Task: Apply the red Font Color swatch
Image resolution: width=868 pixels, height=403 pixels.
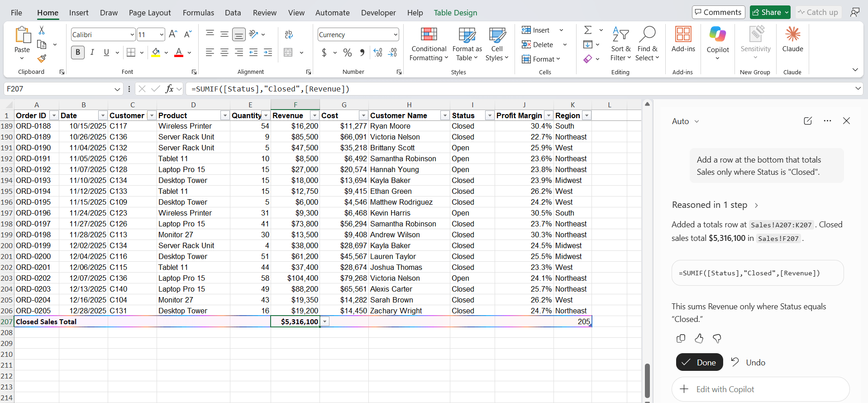Action: coord(179,53)
